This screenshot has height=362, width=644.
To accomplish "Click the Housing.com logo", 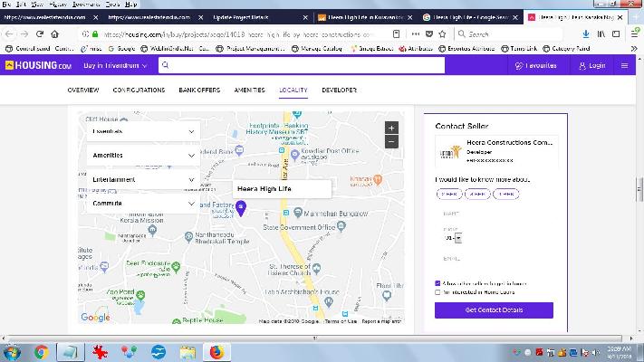I will click(x=38, y=65).
